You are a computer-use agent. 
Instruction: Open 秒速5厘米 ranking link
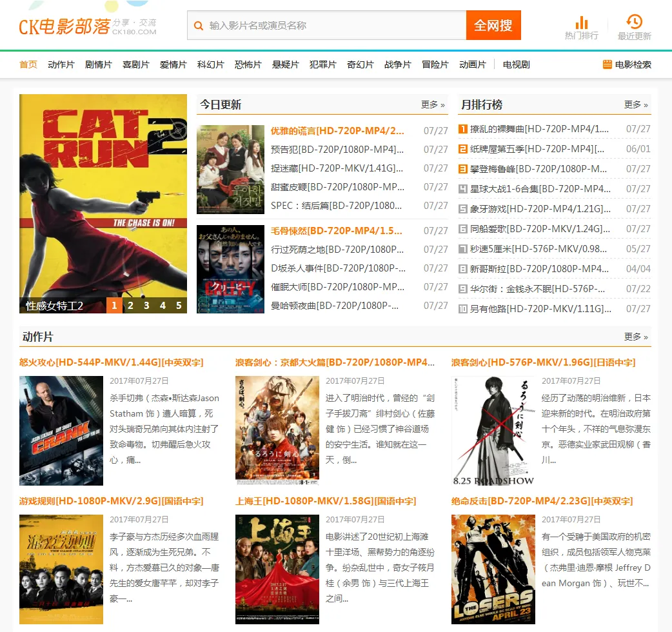[539, 249]
